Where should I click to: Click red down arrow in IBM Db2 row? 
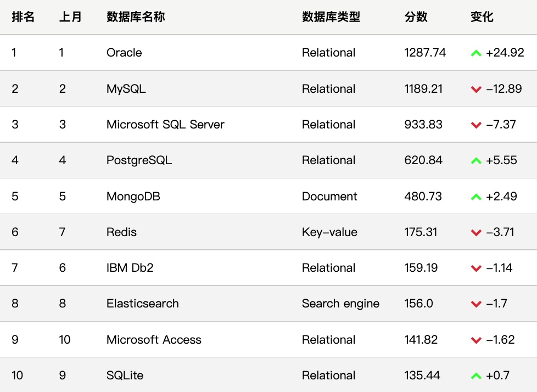[476, 268]
